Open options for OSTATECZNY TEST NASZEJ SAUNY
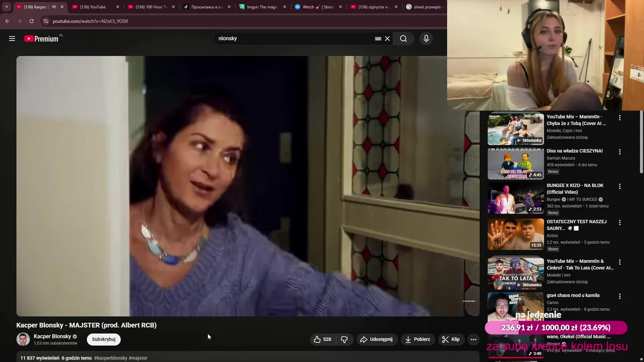This screenshot has height=362, width=644. pos(620,223)
